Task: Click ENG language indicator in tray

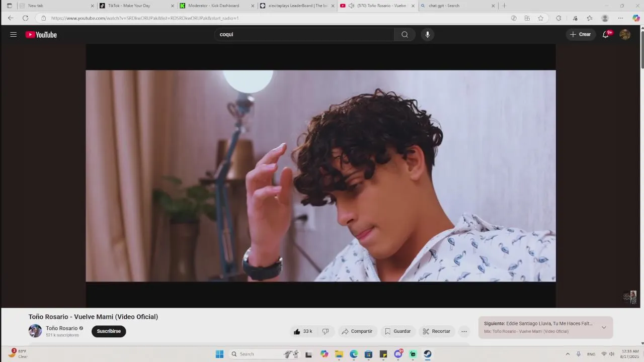Action: pos(591,354)
